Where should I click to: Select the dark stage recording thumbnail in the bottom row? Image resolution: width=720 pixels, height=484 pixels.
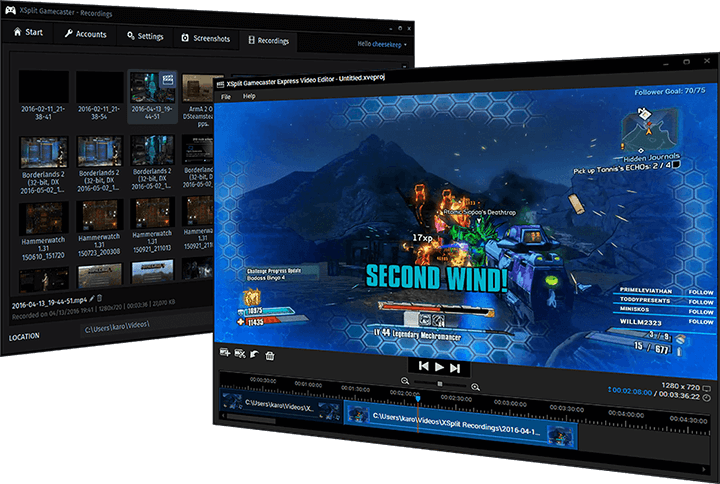[44, 278]
